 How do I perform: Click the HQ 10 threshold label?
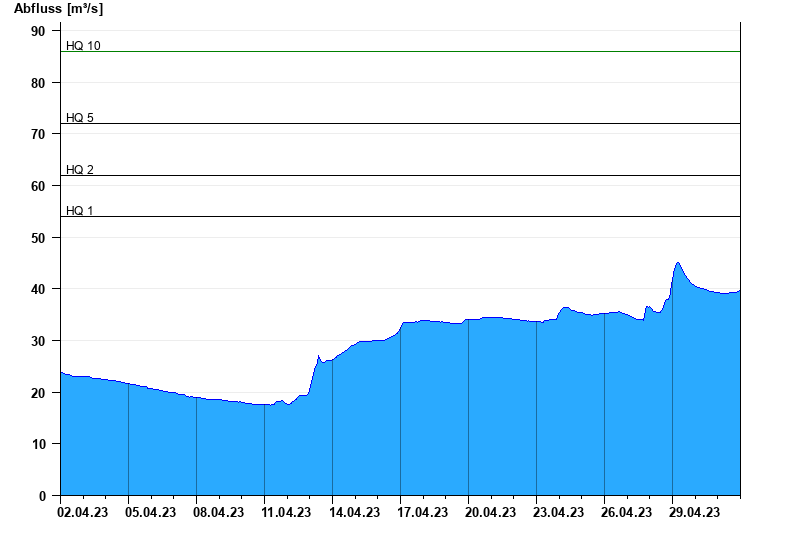83,45
